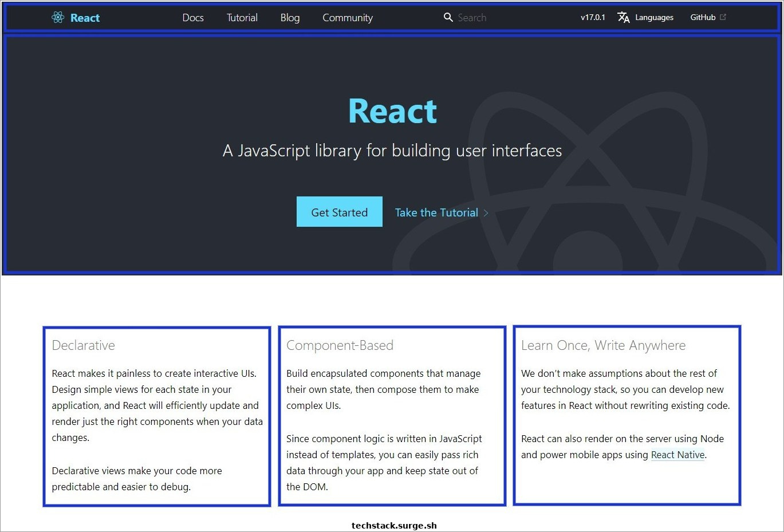The height and width of the screenshot is (532, 784).
Task: Go to the Blog nav item
Action: tap(290, 18)
